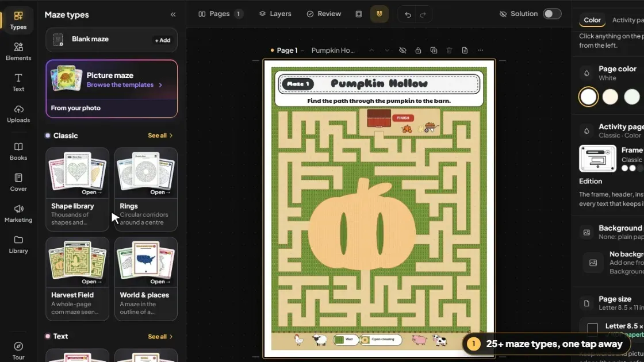Click the Pumpkin Ho... page name
Viewport: 644px width, 362px height.
[x=333, y=51]
